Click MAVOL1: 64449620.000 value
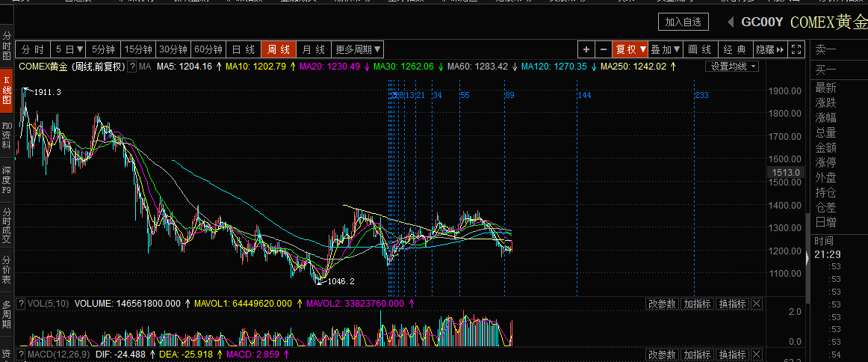Image resolution: width=868 pixels, height=362 pixels. (243, 303)
